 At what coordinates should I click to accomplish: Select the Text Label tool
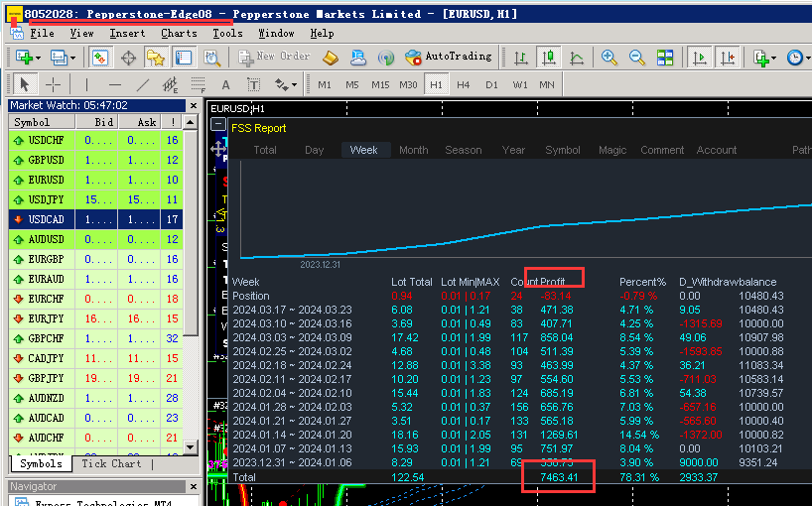click(x=253, y=84)
